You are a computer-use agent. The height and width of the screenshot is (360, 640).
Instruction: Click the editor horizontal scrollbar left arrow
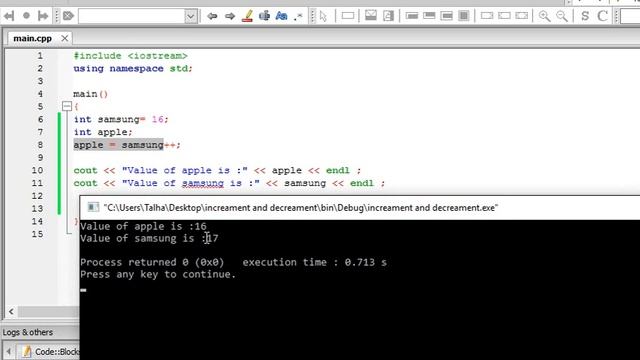point(11,312)
